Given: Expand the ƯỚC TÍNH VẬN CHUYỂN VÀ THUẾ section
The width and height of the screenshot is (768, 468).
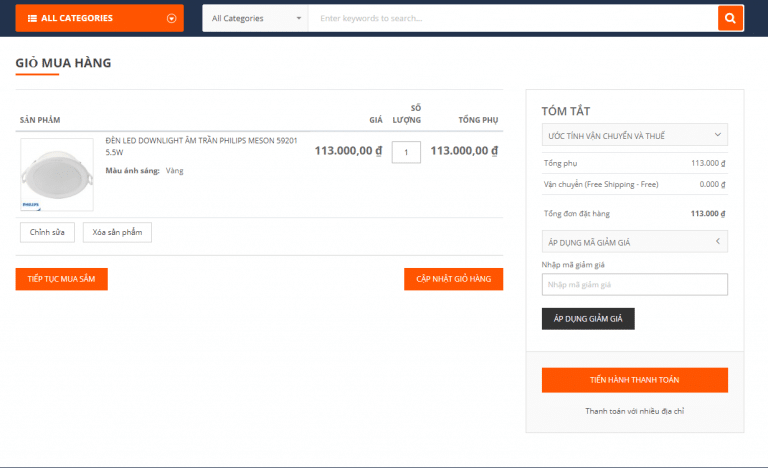Looking at the screenshot, I should (x=634, y=135).
